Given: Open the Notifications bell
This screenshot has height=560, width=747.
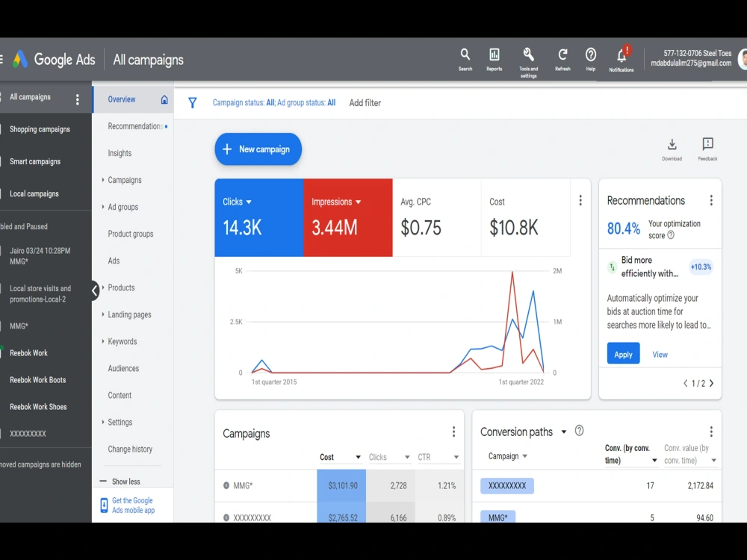Looking at the screenshot, I should (x=622, y=60).
